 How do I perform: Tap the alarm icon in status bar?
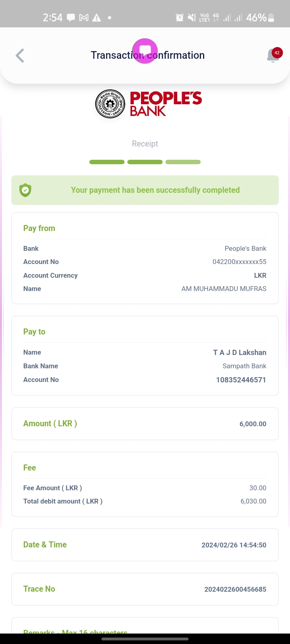pos(180,18)
